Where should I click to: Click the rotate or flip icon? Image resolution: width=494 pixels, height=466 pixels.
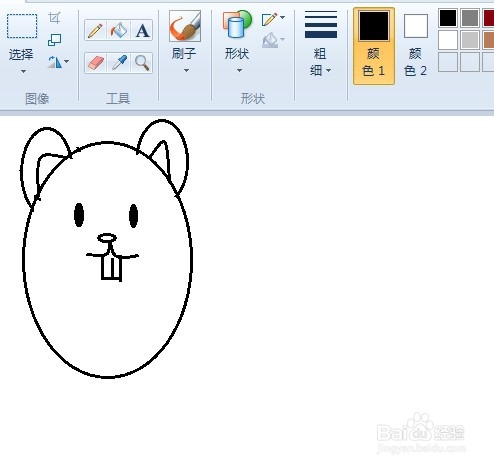[x=55, y=62]
